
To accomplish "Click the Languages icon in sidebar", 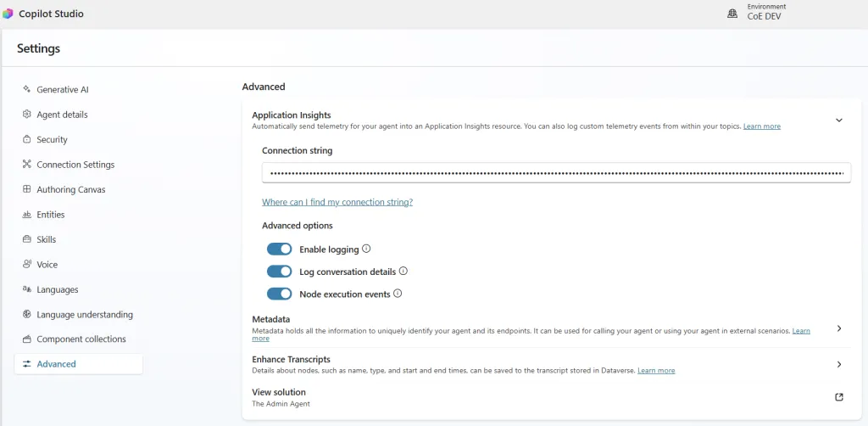I will 26,289.
